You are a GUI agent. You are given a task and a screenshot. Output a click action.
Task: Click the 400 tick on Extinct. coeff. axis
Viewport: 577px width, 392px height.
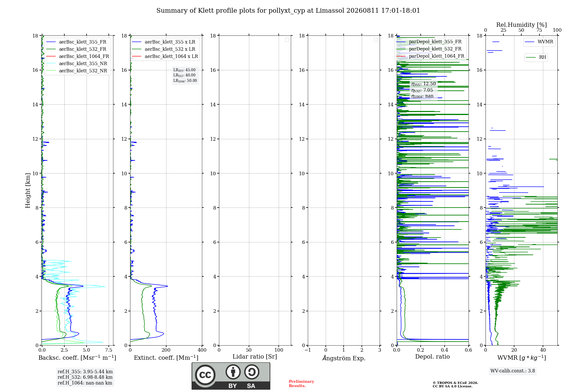[x=202, y=350]
